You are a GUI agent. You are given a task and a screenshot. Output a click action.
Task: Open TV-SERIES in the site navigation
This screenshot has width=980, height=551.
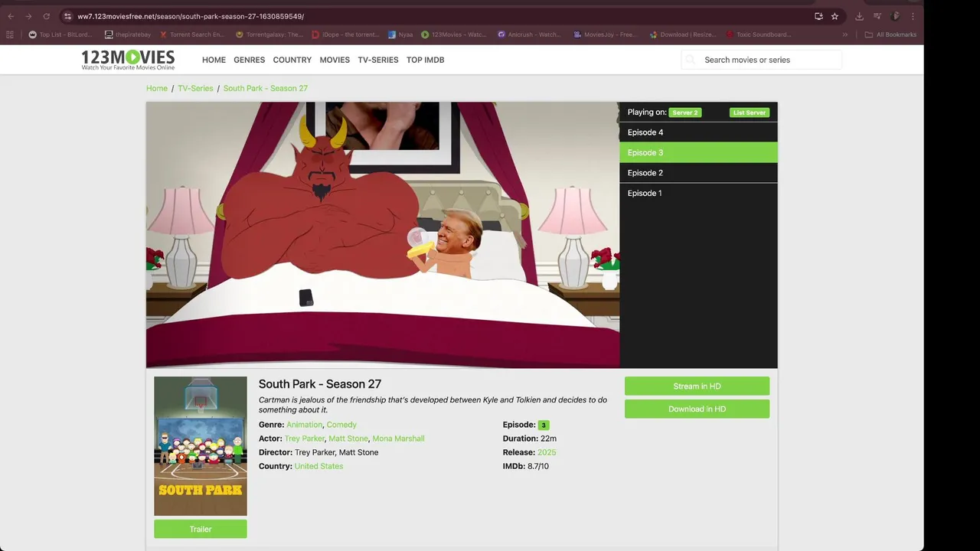coord(378,60)
